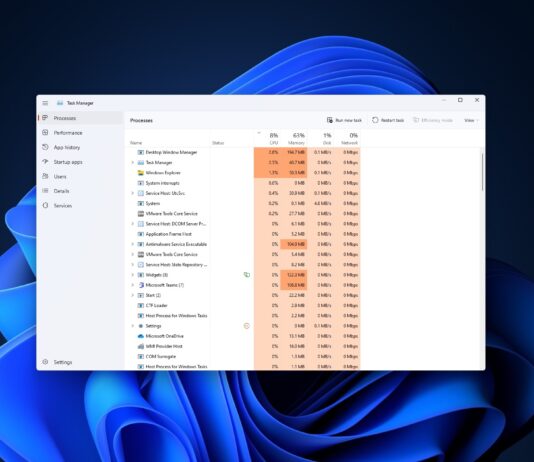Switch to the Processes page

[x=80, y=118]
